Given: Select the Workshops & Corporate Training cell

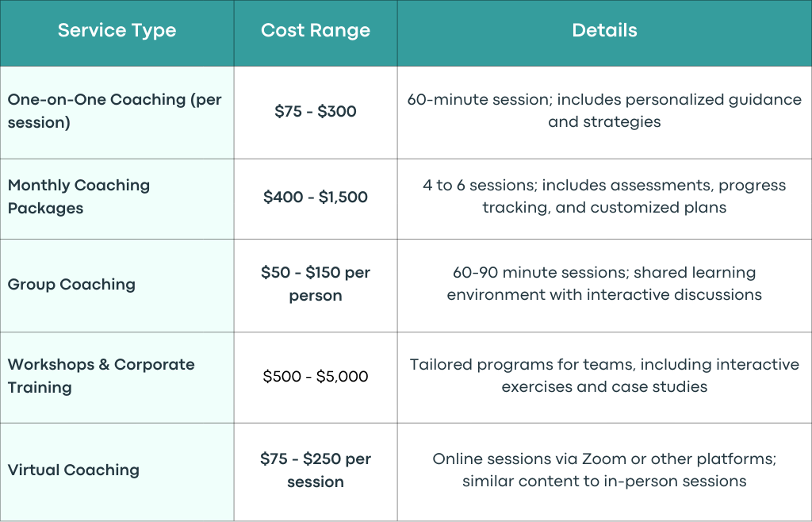Looking at the screenshot, I should (117, 378).
